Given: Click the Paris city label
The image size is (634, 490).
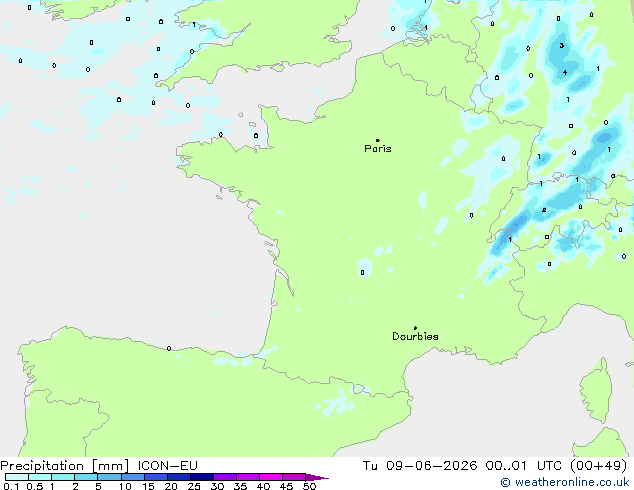Looking at the screenshot, I should point(378,149).
